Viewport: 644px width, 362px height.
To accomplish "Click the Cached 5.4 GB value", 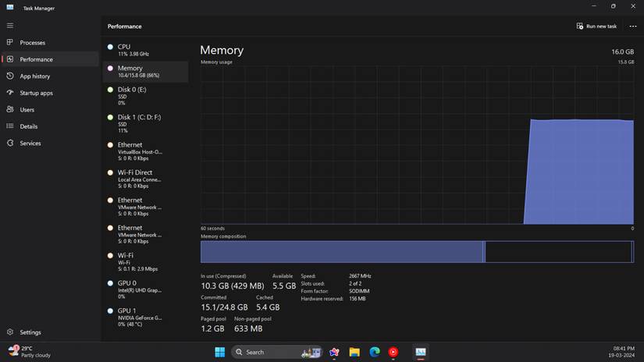I will pyautogui.click(x=268, y=307).
